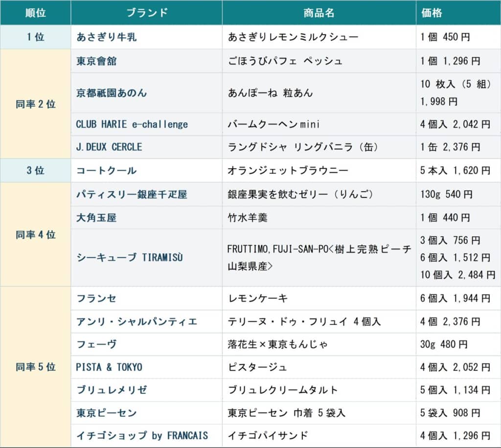Click price 5個入 1,134円

click(x=455, y=390)
